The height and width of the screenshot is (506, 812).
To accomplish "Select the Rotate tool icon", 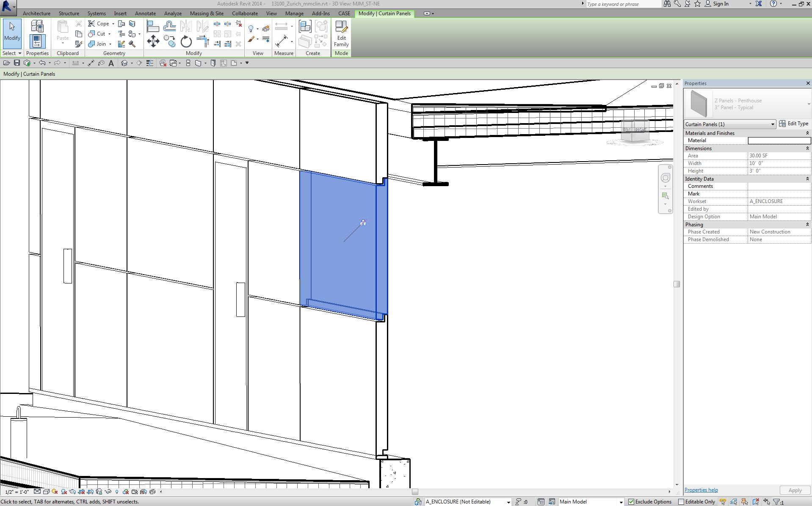I will click(186, 41).
